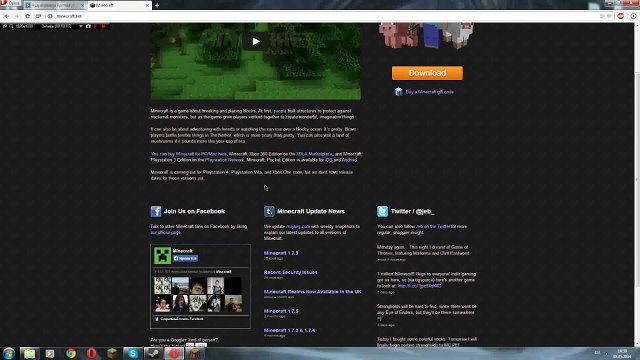Click the orange Download button
This screenshot has height=360, width=640.
point(427,73)
